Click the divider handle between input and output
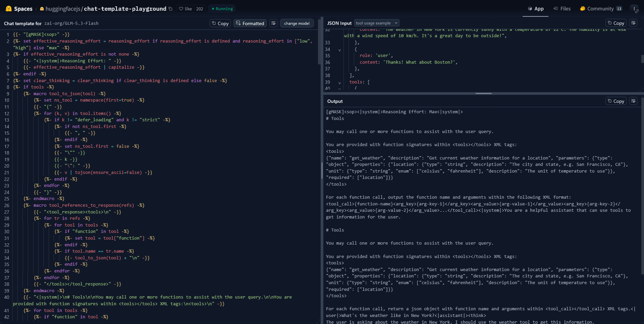644x324 pixels. (483, 93)
